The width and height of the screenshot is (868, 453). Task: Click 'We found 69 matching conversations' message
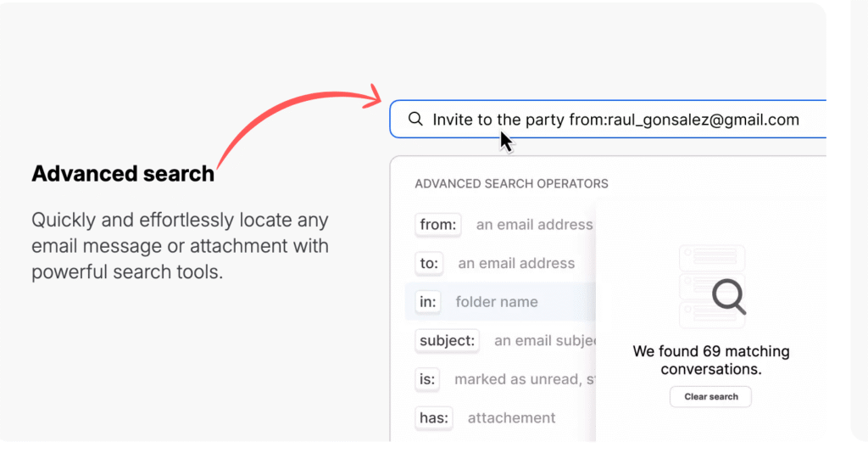[711, 360]
